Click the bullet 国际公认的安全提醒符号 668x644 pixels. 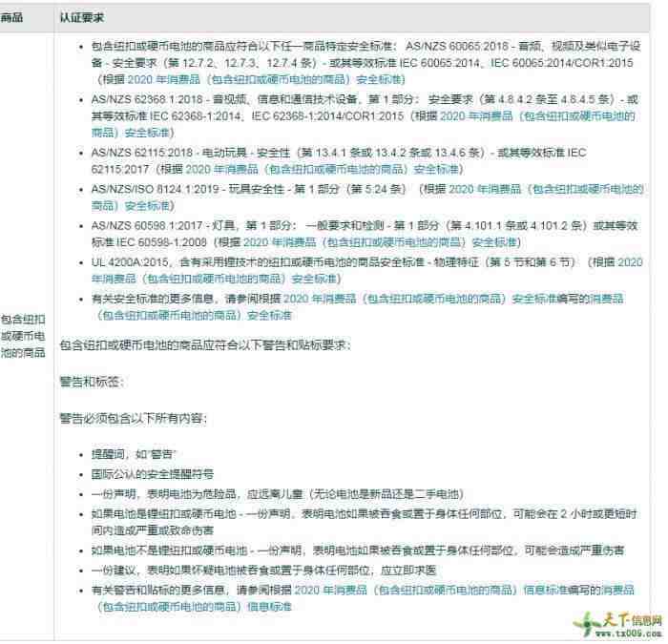coord(153,474)
